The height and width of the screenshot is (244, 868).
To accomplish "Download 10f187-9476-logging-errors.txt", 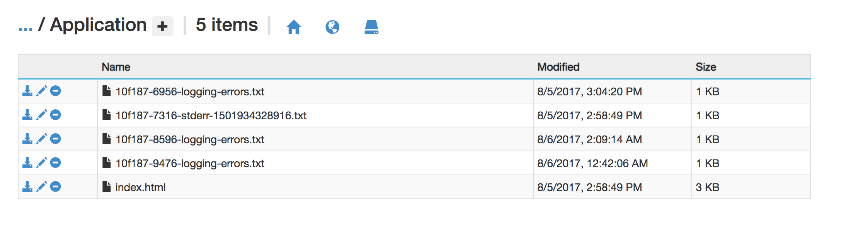I will (x=27, y=163).
